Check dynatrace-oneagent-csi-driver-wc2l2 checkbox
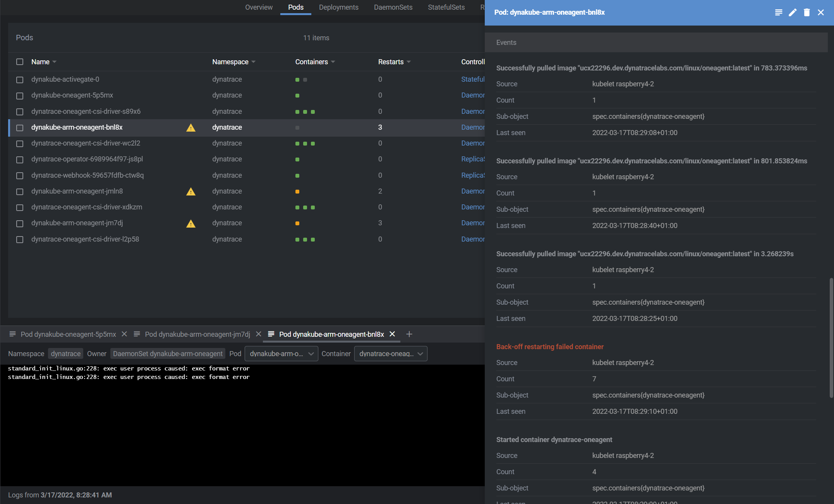834x504 pixels. coord(20,144)
